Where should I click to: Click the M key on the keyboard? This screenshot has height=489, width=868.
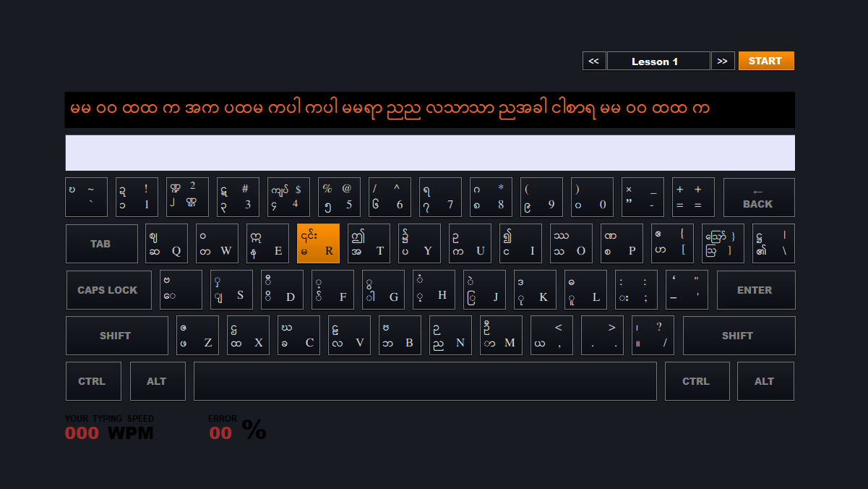click(501, 335)
